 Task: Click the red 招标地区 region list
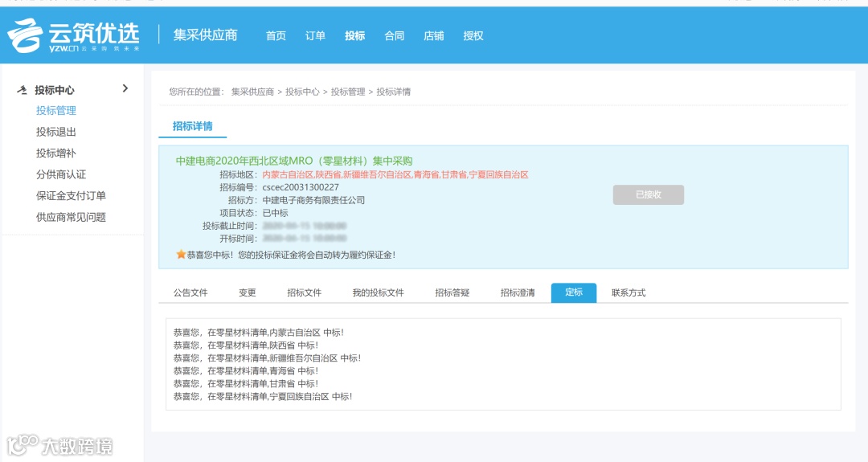tap(395, 174)
